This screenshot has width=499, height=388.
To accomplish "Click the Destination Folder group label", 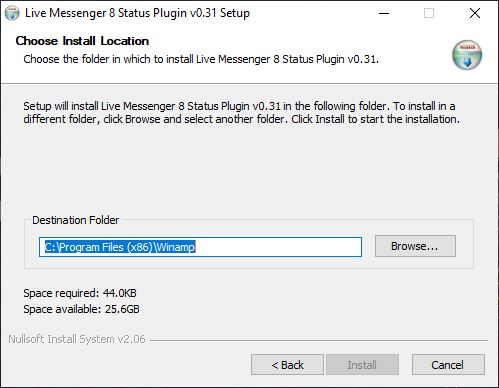I will (75, 220).
